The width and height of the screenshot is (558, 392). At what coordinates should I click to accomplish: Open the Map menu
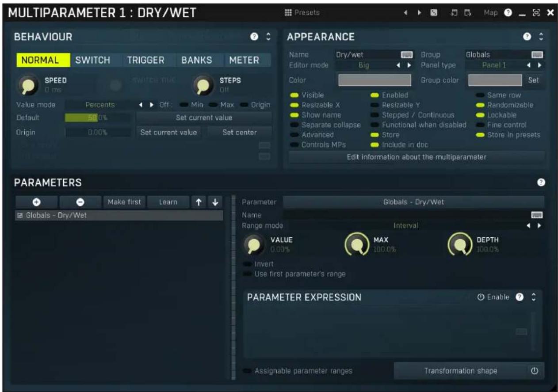(x=491, y=13)
